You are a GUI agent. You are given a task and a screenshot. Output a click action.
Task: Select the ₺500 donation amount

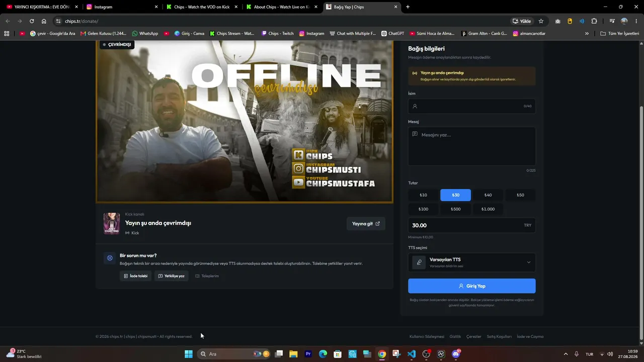point(455,209)
